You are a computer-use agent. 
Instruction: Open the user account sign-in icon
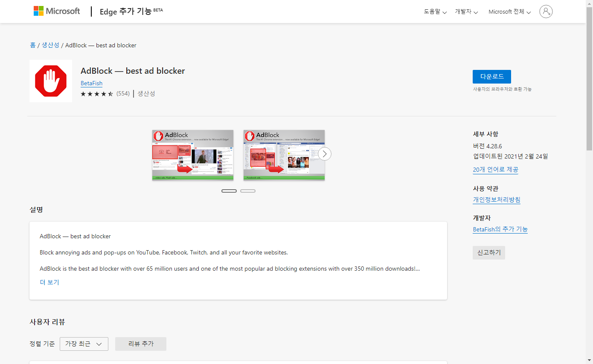(546, 12)
